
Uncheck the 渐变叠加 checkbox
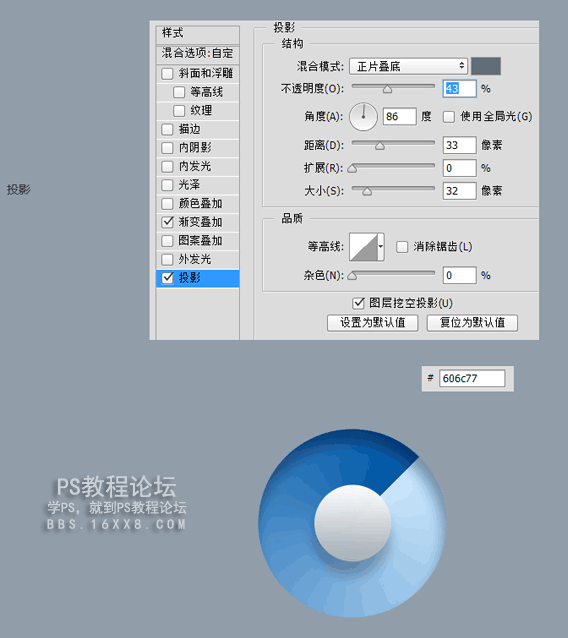167,222
